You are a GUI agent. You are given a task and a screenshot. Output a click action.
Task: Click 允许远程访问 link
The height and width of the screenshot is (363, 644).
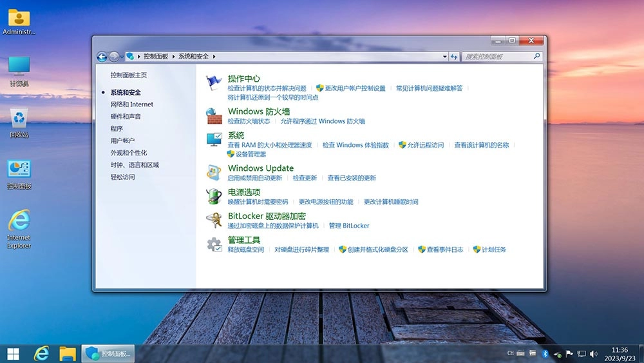[x=426, y=145]
